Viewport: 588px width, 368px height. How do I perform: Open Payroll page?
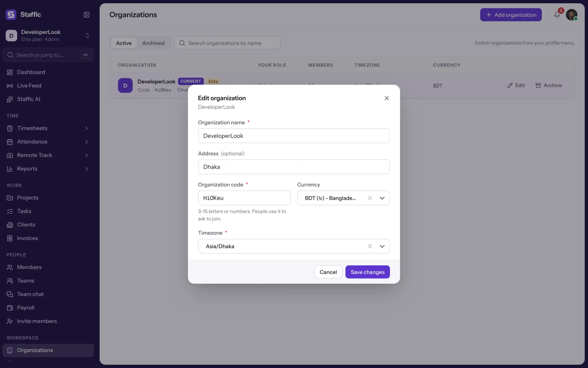[x=48, y=308]
